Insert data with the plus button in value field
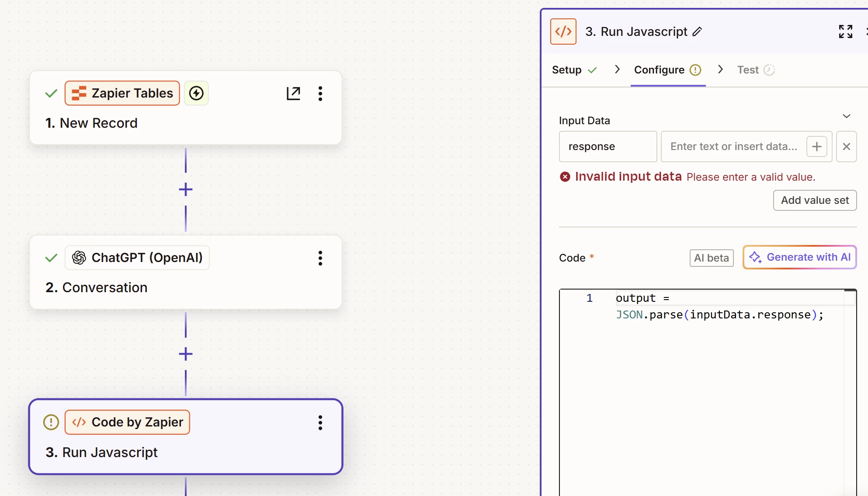Screen dimensions: 868x496 tap(817, 147)
